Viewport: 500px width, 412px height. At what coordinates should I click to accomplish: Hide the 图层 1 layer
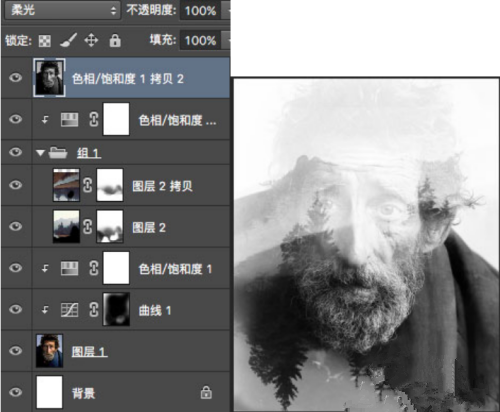(x=16, y=351)
